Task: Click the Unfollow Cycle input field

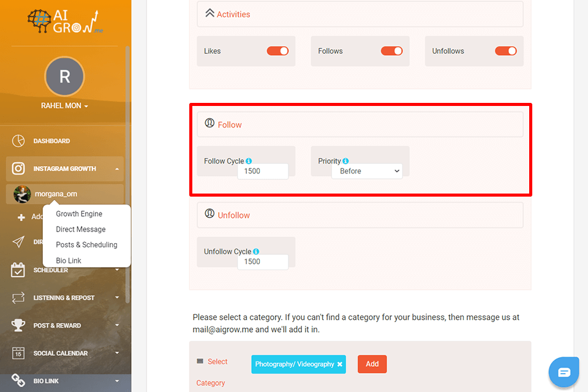Action: click(x=263, y=262)
